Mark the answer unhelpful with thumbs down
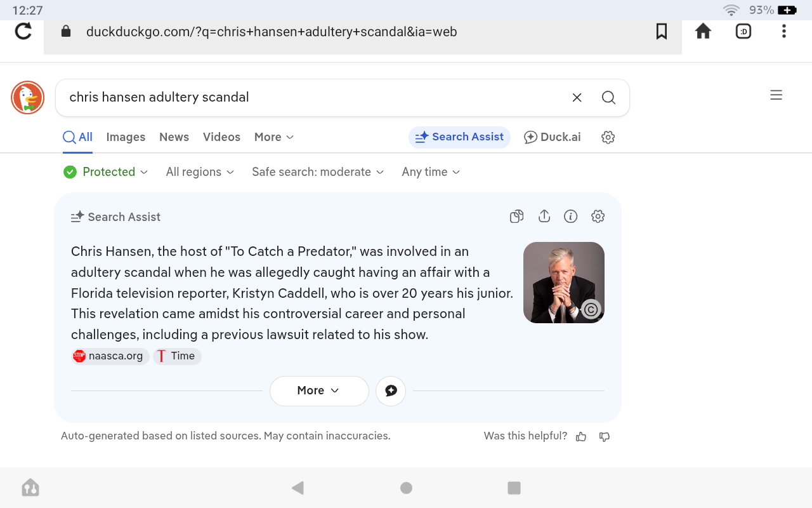Screen dimensions: 812x508 pos(605,436)
